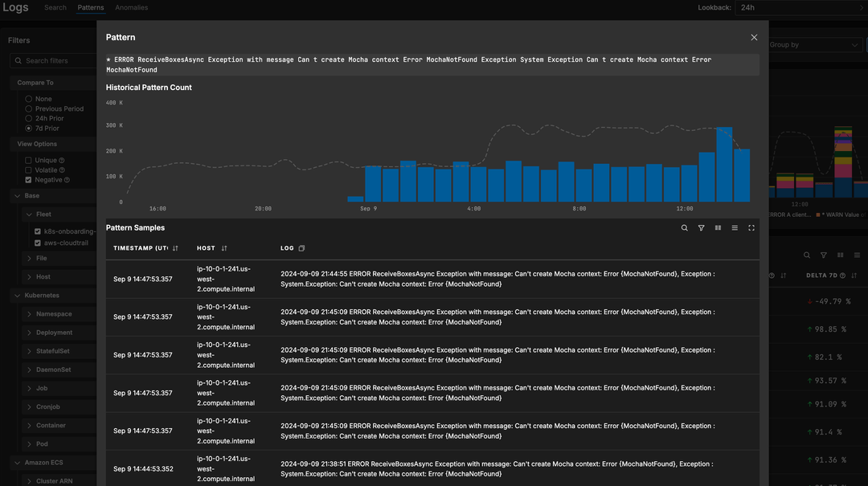
Task: Select the tallest histogram bar around 12:00
Action: [x=723, y=161]
